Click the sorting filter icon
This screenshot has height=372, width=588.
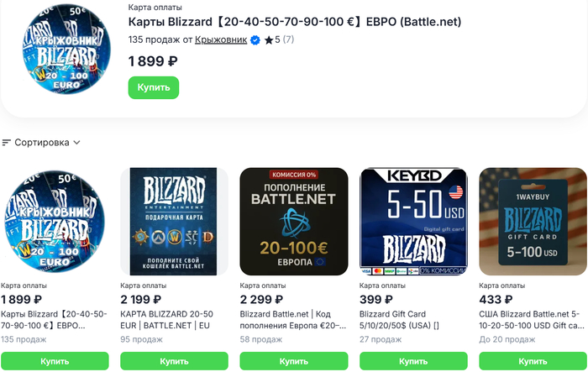point(7,143)
